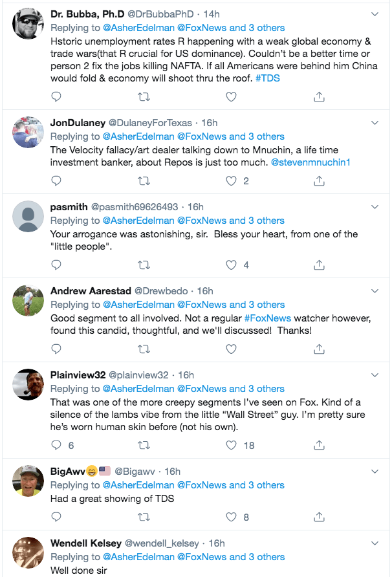The height and width of the screenshot is (577, 392).
Task: View Dr. Bubba's profile picture
Action: click(x=28, y=23)
